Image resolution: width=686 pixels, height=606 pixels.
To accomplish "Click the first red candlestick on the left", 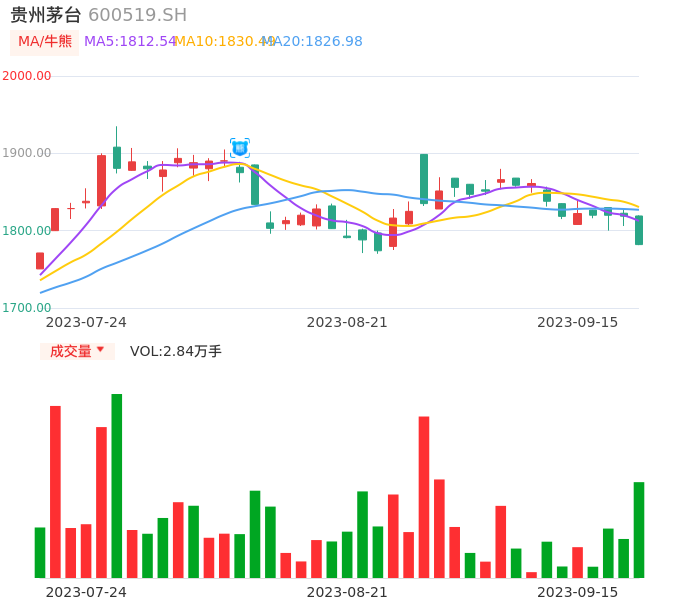I will pos(40,261).
